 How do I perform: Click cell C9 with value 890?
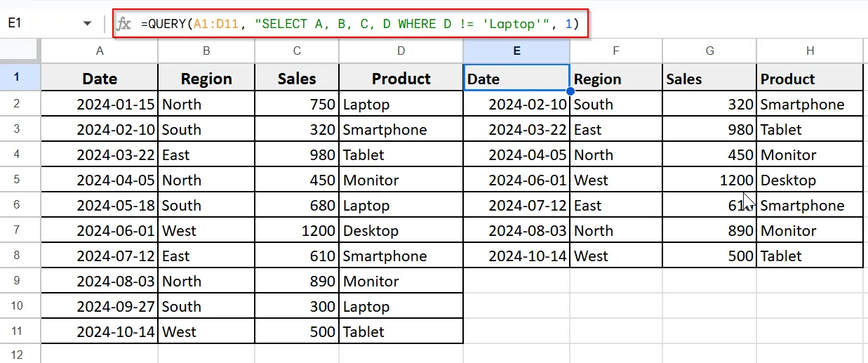coord(297,281)
